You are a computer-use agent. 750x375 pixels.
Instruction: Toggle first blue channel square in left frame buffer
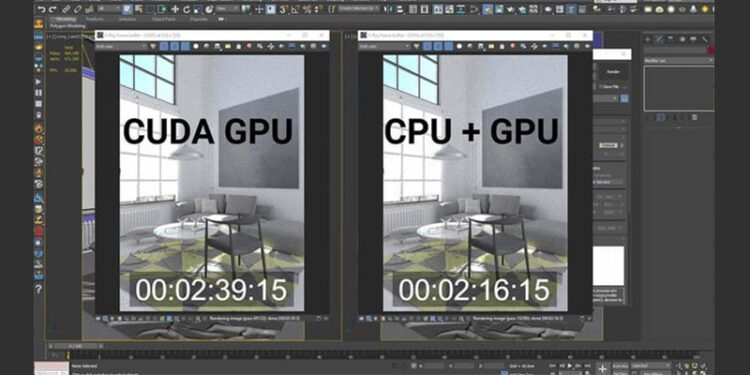[x=164, y=46]
